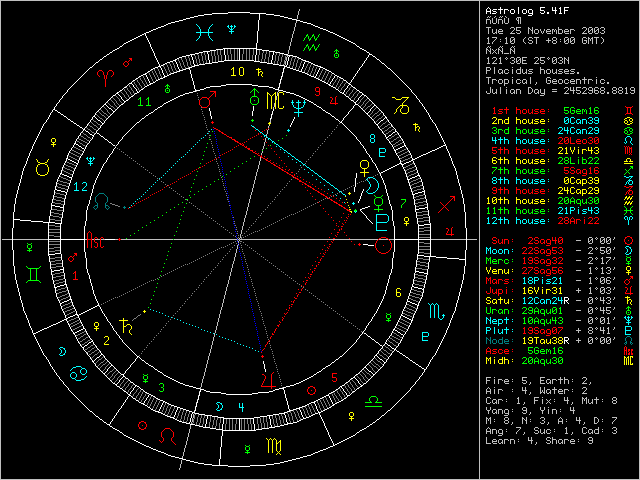The image size is (640, 480).
Task: Click house number 11 label in wheel
Action: (x=144, y=102)
